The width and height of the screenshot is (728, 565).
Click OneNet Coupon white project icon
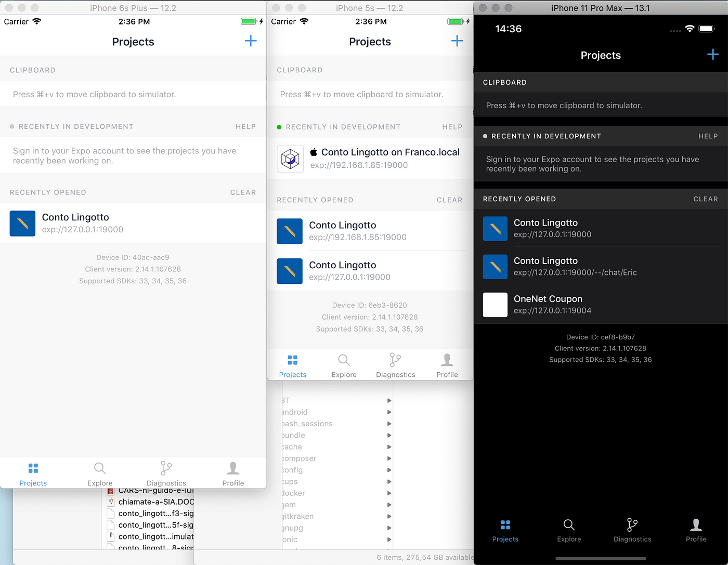pos(495,305)
